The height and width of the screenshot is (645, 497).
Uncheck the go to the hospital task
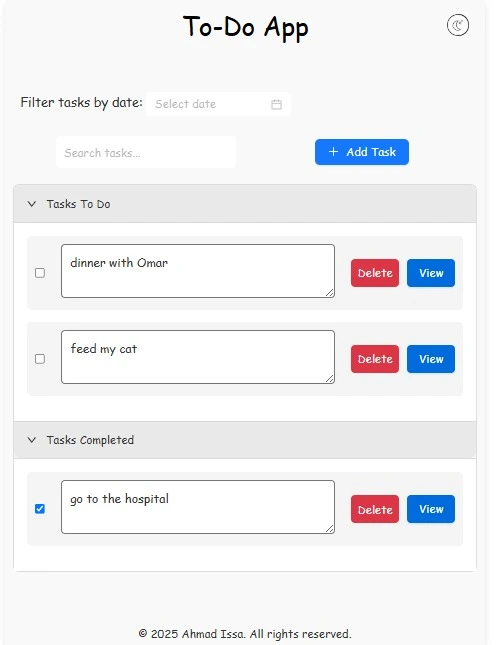coord(40,509)
